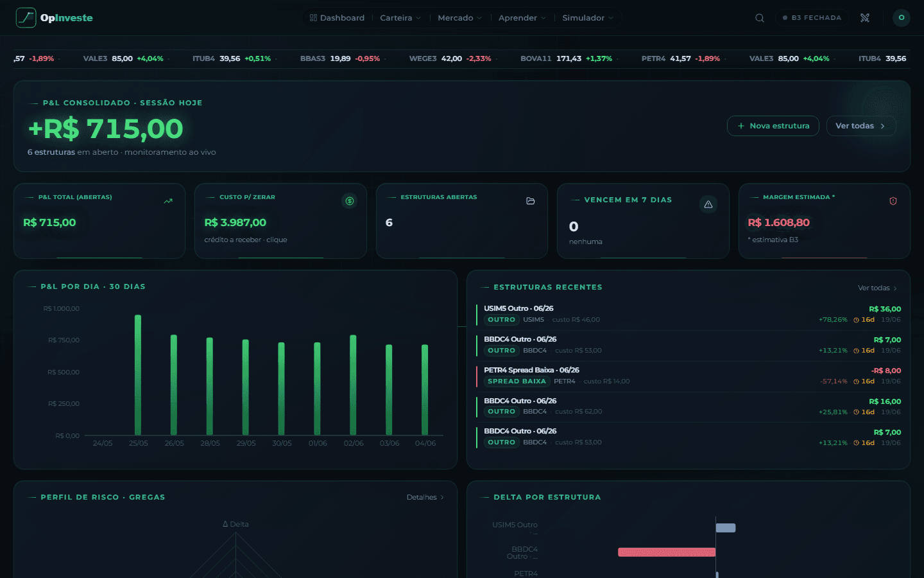Expand the Simulador menu
The width and height of the screenshot is (924, 578).
point(588,18)
